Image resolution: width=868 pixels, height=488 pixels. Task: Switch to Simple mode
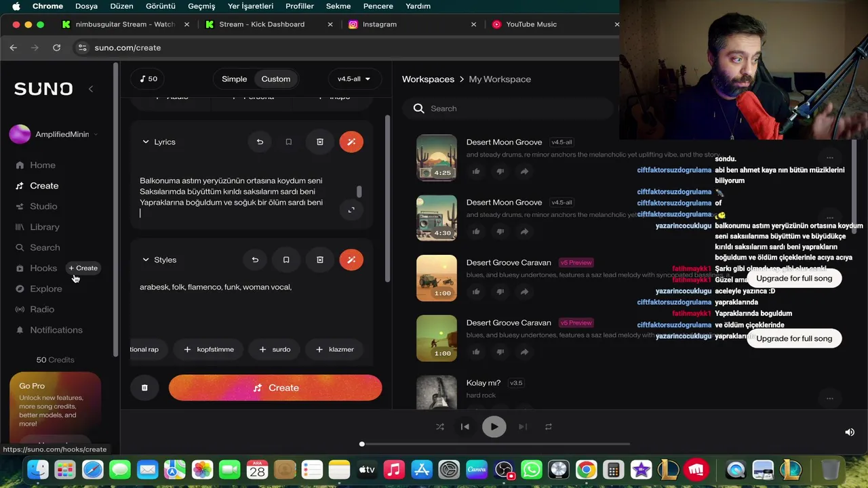[x=234, y=79]
